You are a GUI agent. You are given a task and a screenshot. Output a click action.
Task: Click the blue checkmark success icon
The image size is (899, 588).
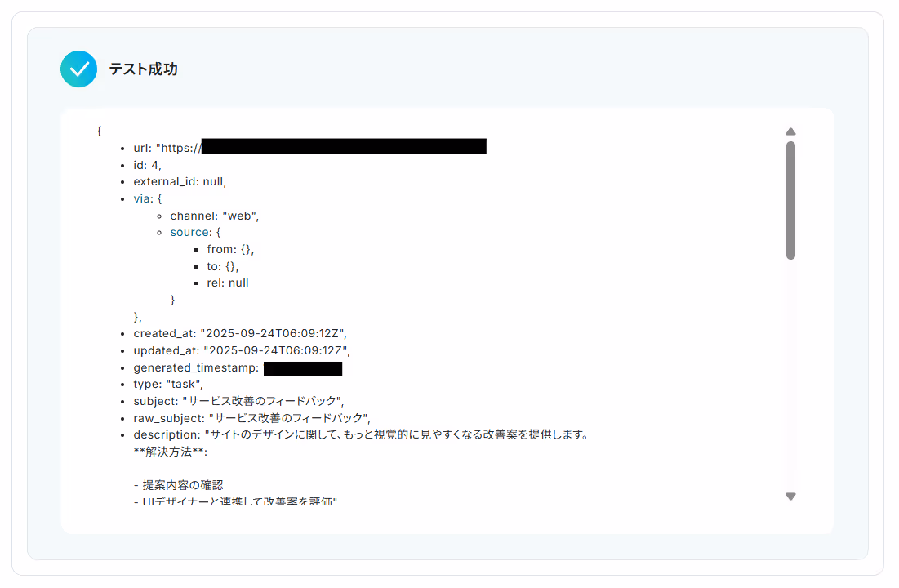click(78, 69)
